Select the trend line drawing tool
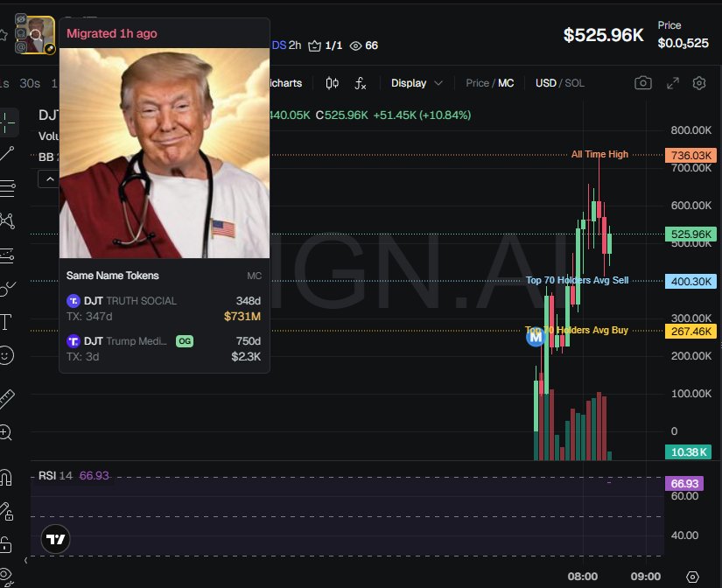This screenshot has height=588, width=722. (x=7, y=154)
